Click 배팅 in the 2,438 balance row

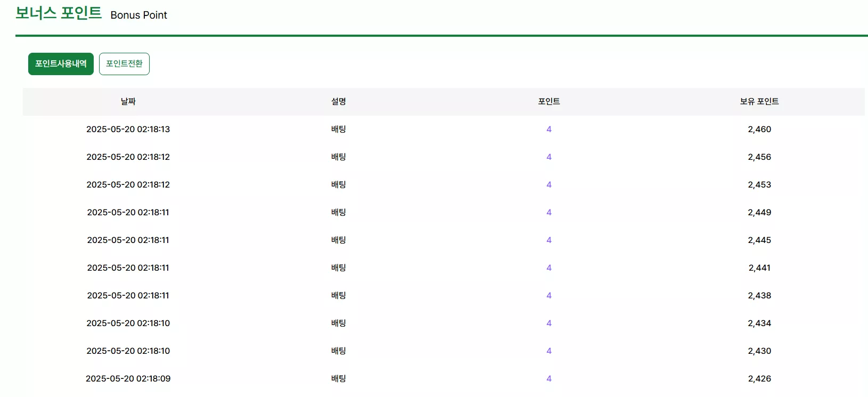coord(339,295)
